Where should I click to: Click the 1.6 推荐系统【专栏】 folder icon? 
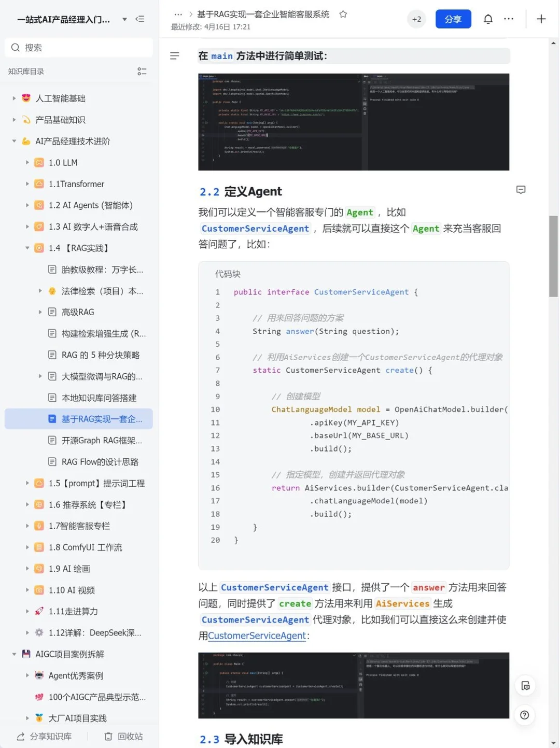[x=39, y=504]
